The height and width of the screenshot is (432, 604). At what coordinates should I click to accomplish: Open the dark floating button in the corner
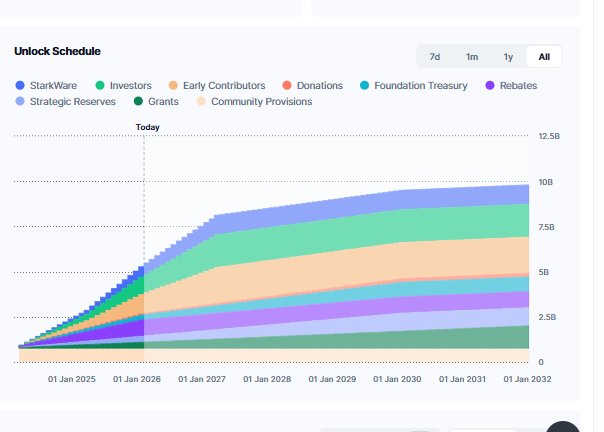tap(565, 426)
